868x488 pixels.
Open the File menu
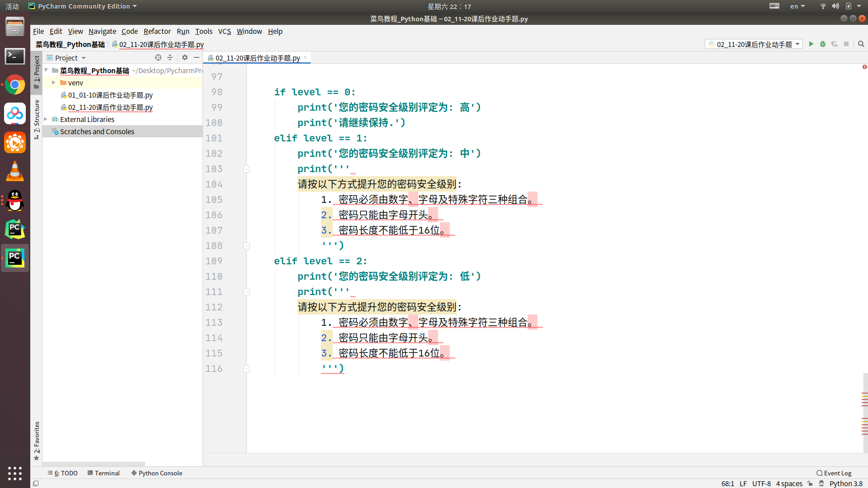pos(38,31)
